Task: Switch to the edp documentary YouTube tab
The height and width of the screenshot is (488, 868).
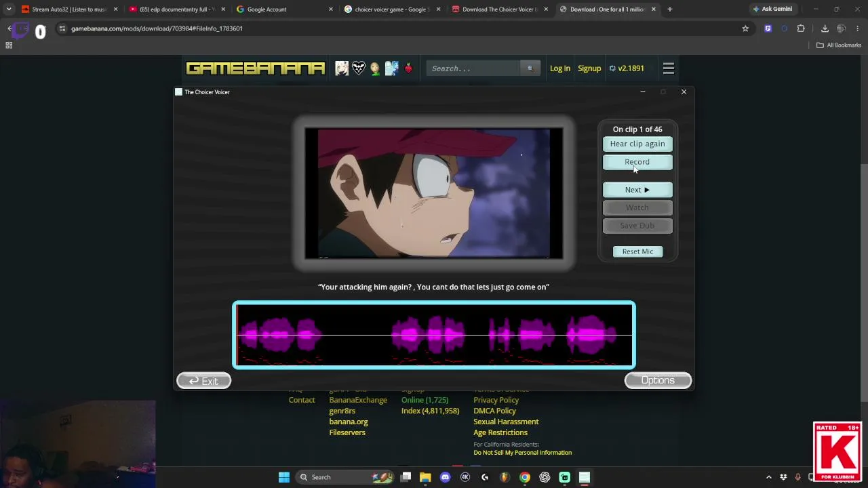Action: click(x=178, y=9)
